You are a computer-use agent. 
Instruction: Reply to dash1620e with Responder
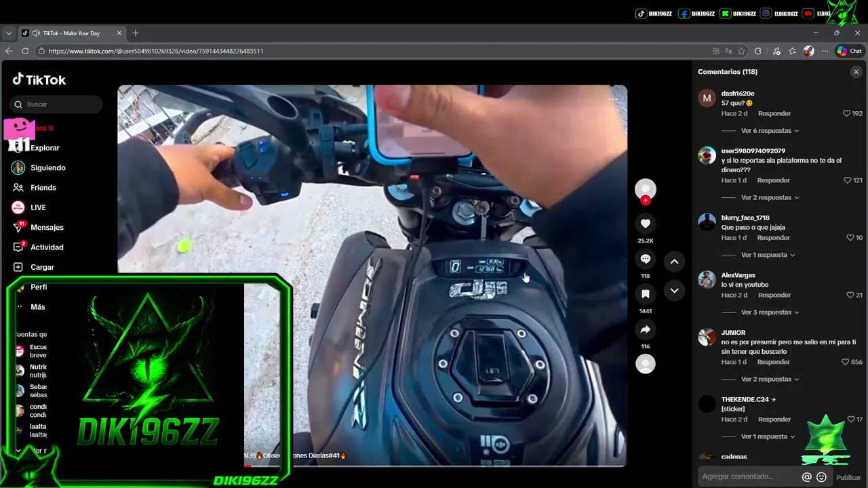pyautogui.click(x=774, y=113)
